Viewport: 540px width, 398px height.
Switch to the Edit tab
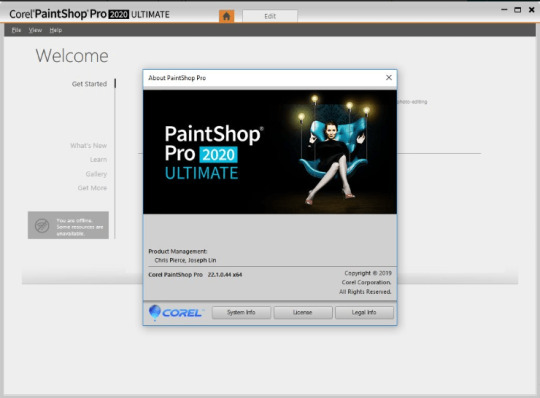click(270, 16)
